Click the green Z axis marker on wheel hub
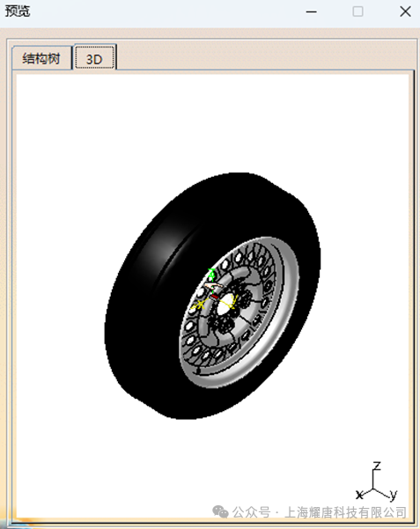Viewport: 420px width, 529px height. 211,273
